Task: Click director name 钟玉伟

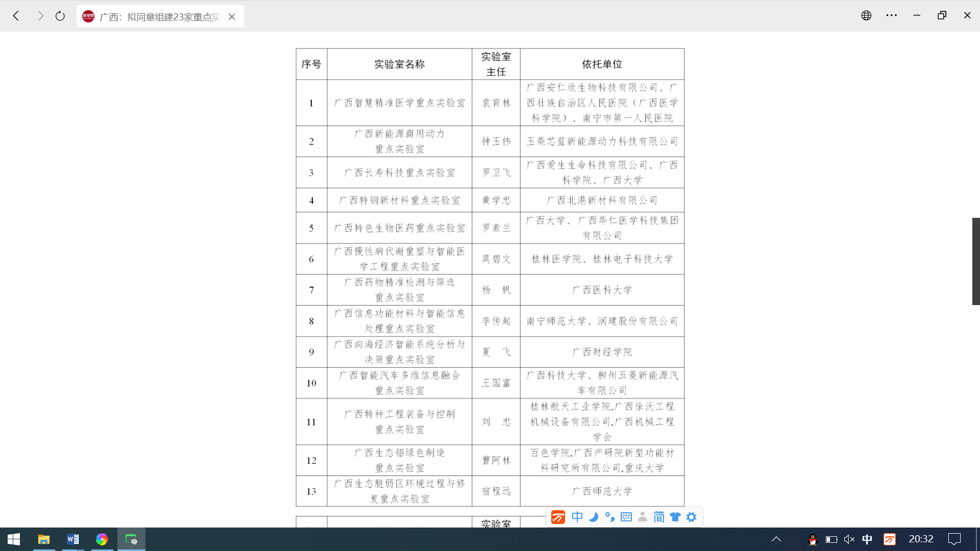Action: 496,141
